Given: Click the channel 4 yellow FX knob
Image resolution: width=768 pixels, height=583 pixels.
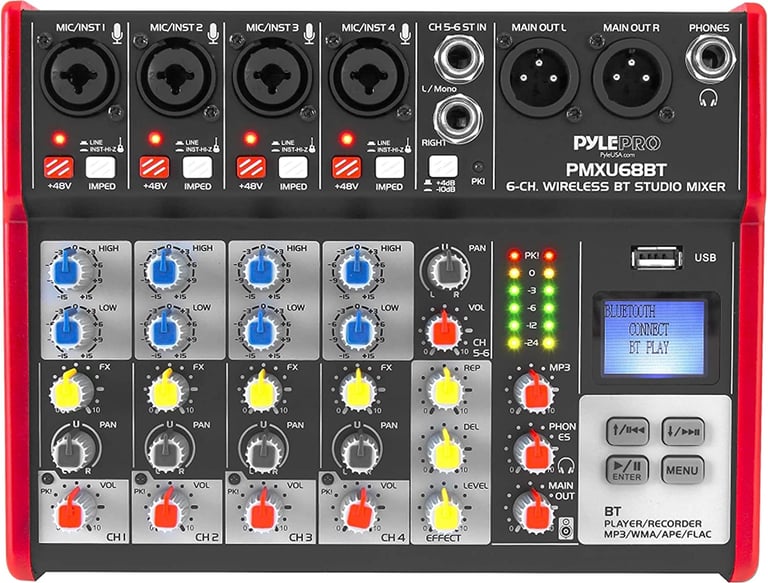Looking at the screenshot, I should click(357, 389).
